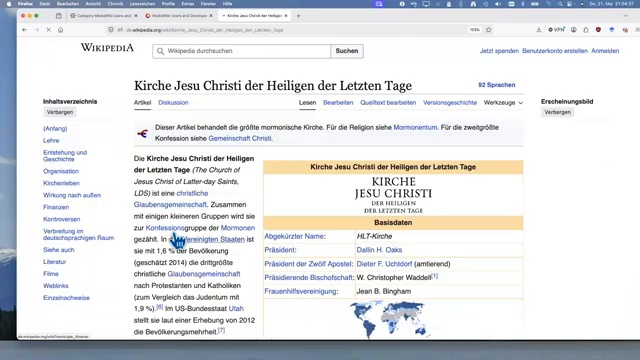The width and height of the screenshot is (640, 360).
Task: Click the world map thumbnail in infobox
Action: pyautogui.click(x=389, y=319)
